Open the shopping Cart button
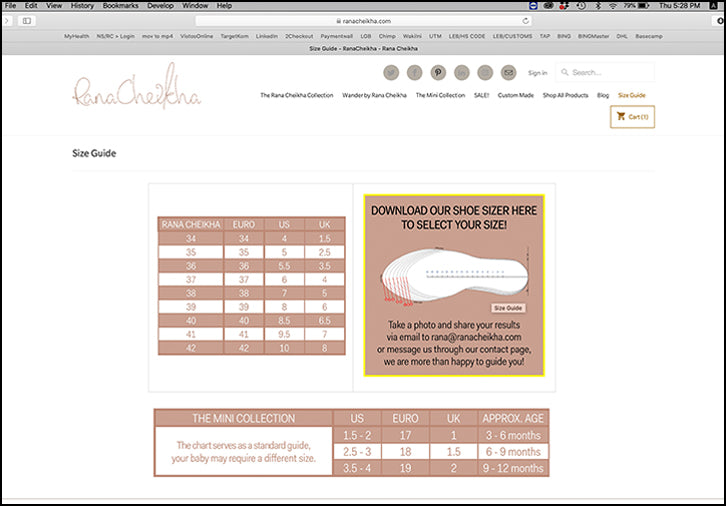726x506 pixels. coord(632,117)
